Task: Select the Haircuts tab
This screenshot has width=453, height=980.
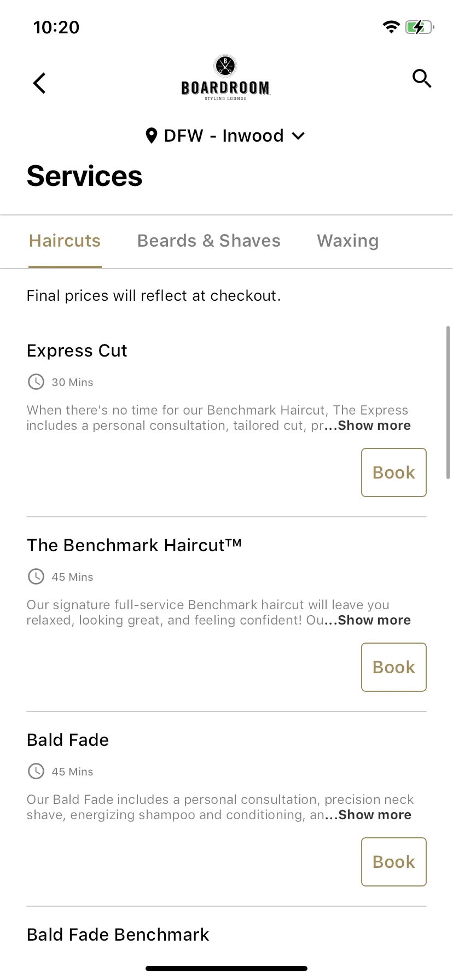Action: (x=65, y=241)
